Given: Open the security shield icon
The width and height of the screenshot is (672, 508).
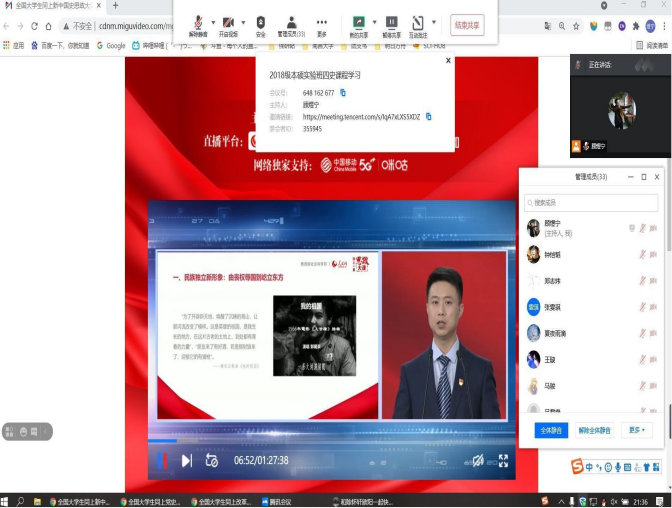Looking at the screenshot, I should pyautogui.click(x=260, y=24).
